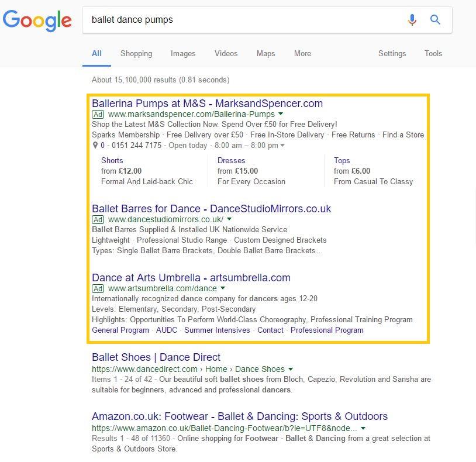Activate voice search microphone icon
This screenshot has height=462, width=476.
[412, 20]
